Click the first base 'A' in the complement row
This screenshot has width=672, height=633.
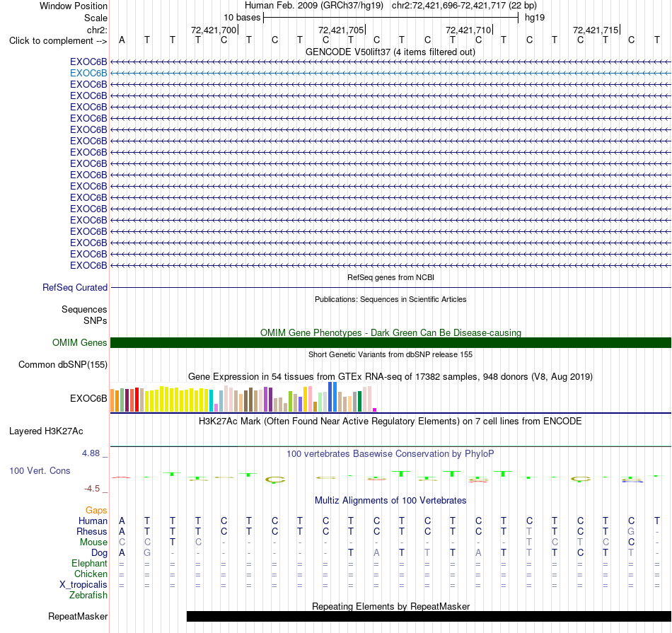122,40
